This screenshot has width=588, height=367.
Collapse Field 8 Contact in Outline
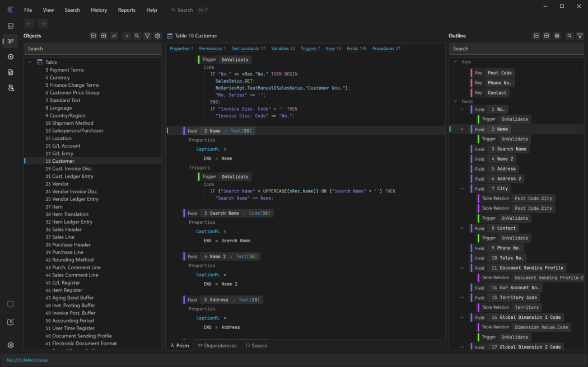tap(462, 228)
